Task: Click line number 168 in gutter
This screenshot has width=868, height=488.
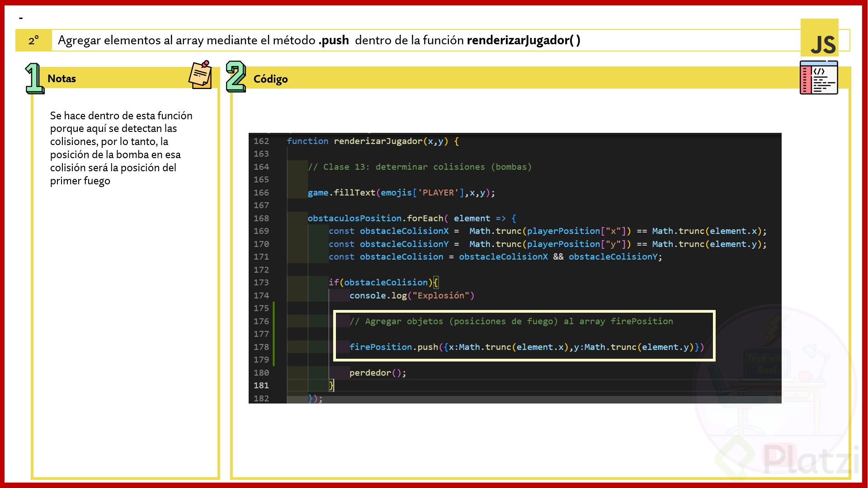Action: pos(261,218)
